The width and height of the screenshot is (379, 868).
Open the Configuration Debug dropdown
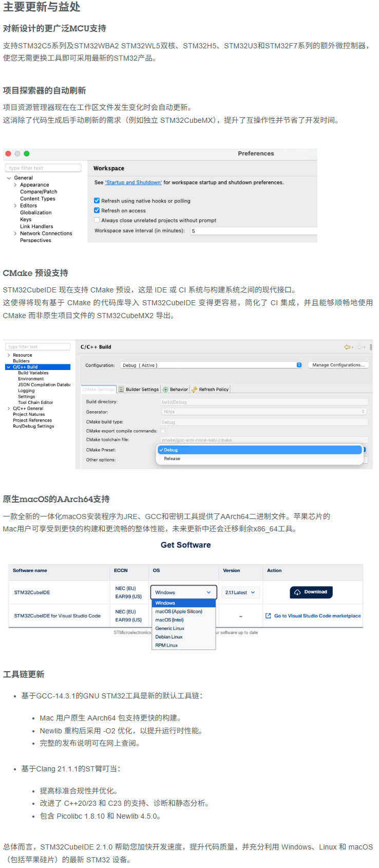click(x=211, y=365)
